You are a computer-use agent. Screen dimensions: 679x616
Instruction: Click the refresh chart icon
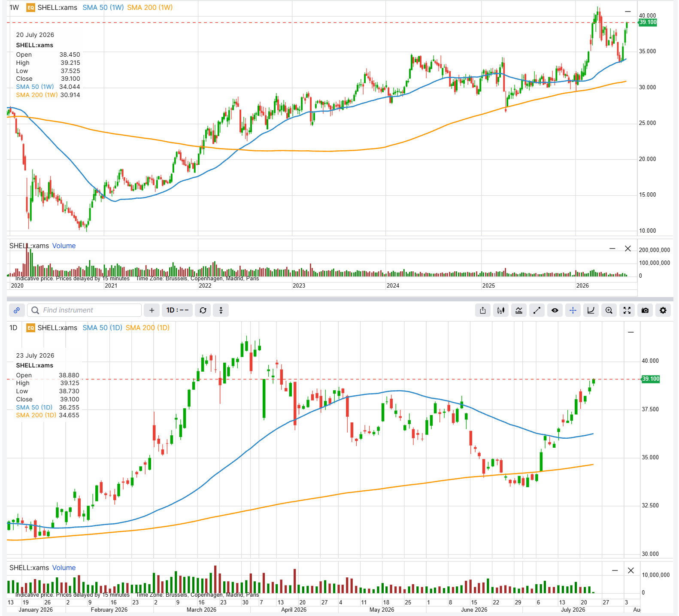point(203,310)
